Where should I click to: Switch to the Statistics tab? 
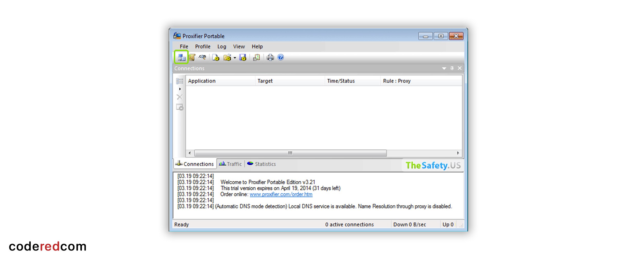[261, 164]
